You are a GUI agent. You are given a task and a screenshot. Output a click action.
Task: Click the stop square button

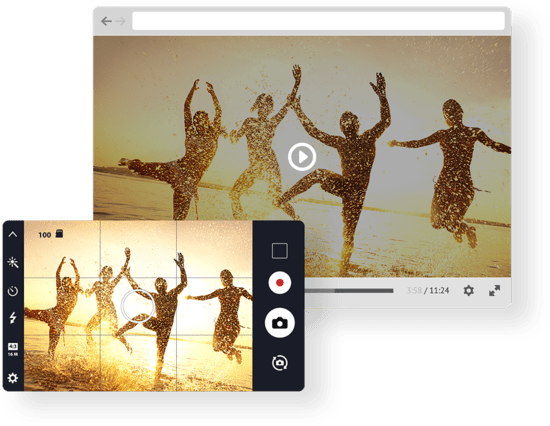(280, 251)
